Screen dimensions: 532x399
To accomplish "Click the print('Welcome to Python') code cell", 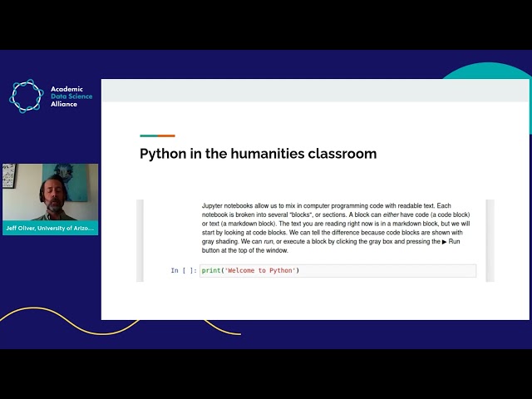I will point(338,271).
